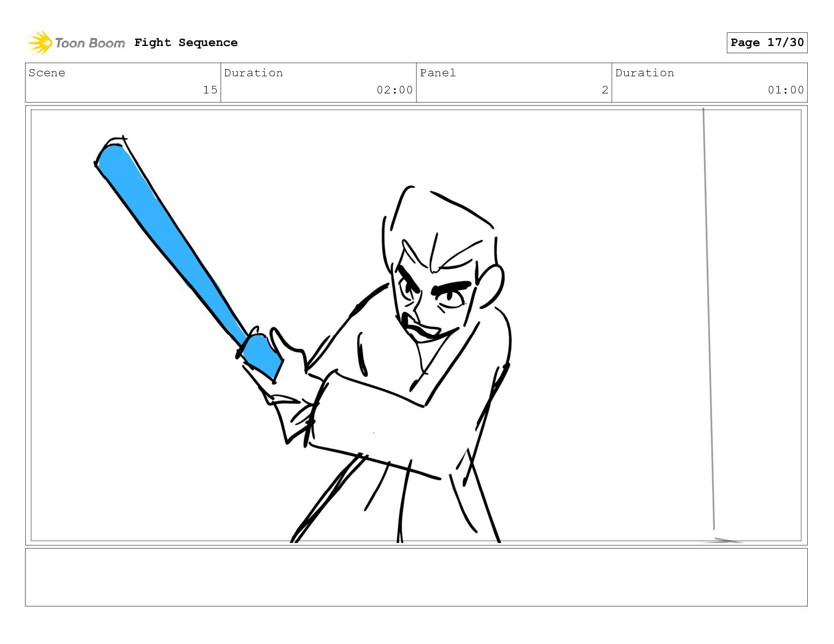Click the scene duration value '02:00'
Screen dimensions: 834x644
point(395,90)
